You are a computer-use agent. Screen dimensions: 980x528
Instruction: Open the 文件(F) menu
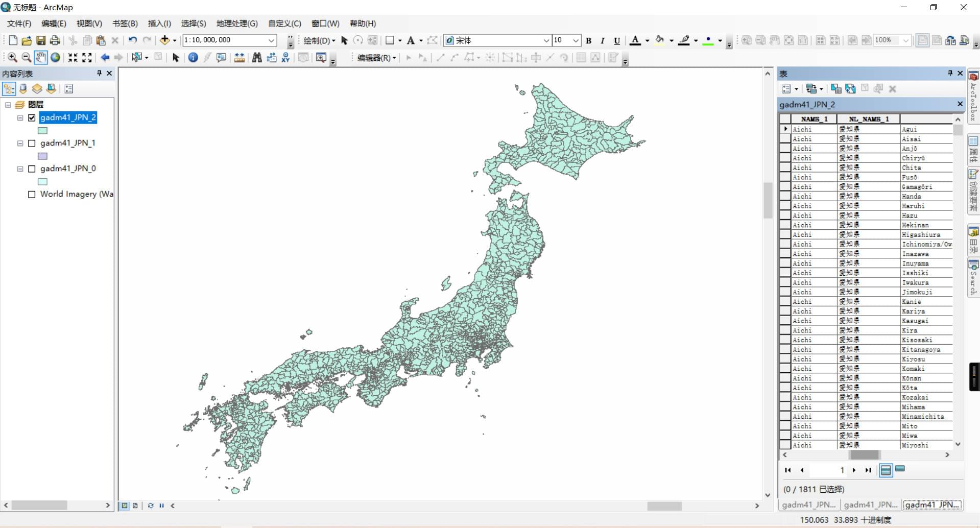19,23
